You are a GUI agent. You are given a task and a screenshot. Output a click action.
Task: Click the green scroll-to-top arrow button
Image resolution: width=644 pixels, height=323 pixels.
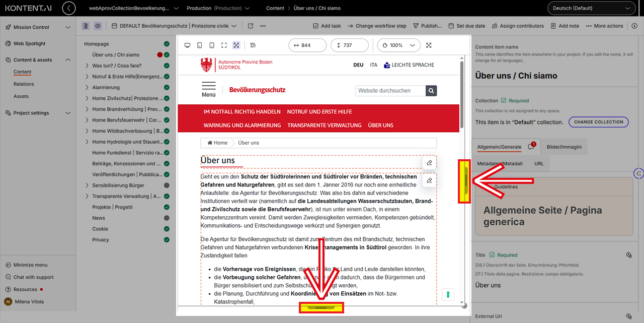click(447, 294)
